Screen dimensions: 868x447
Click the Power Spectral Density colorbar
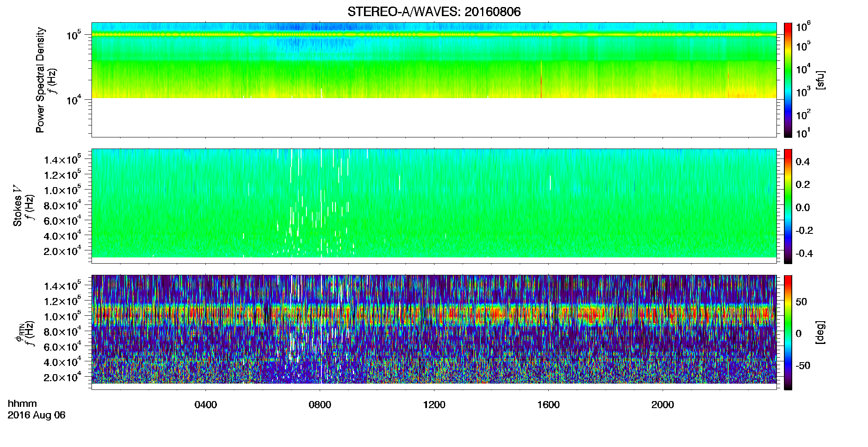[788, 80]
